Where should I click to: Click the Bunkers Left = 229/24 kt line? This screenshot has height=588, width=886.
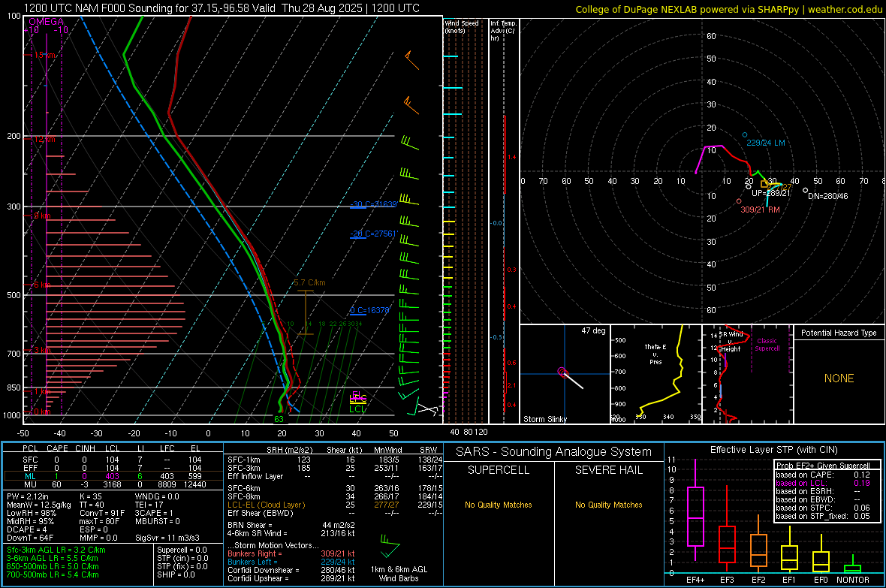tap(291, 562)
